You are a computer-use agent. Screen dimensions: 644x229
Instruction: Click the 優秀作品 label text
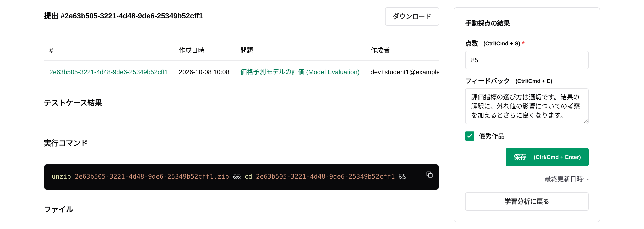491,136
